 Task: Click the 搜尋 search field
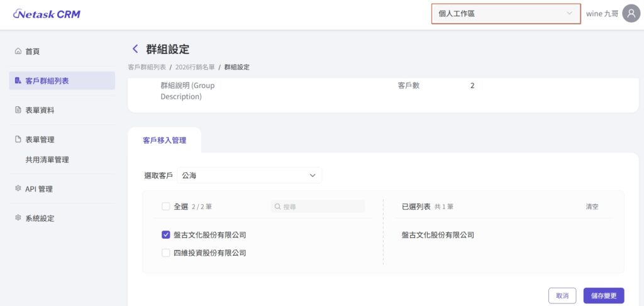[318, 206]
